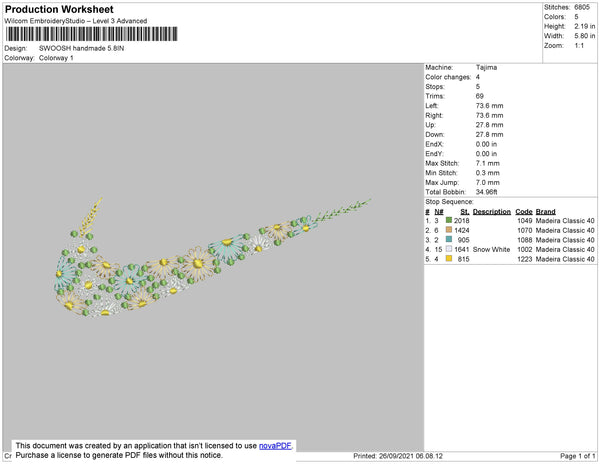Image resolution: width=600 pixels, height=464 pixels.
Task: Click stitch count 815 in row 5
Action: click(463, 259)
